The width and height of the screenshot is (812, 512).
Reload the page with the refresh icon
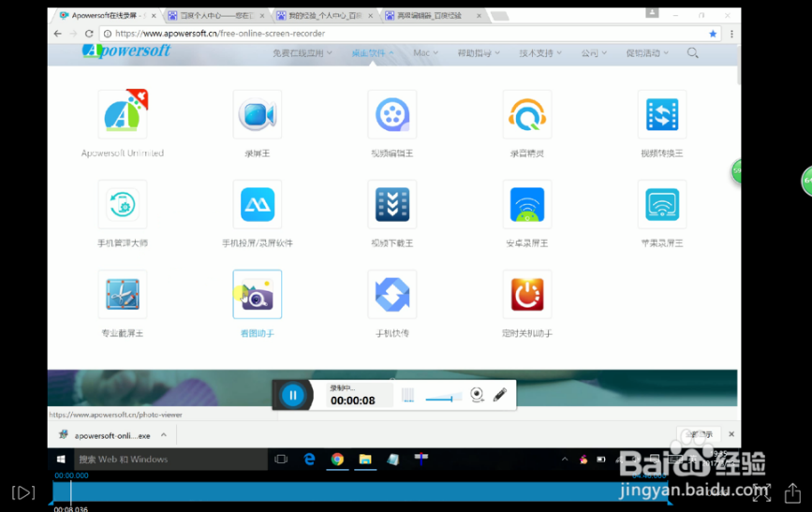[x=89, y=34]
